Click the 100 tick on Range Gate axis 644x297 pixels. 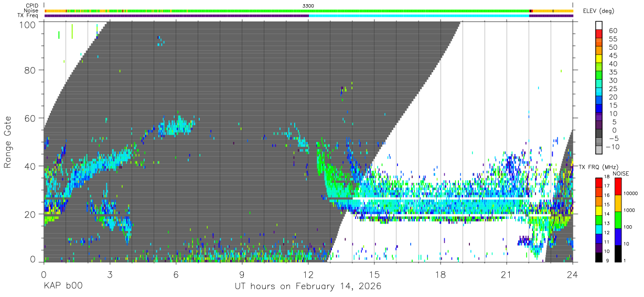(x=27, y=24)
